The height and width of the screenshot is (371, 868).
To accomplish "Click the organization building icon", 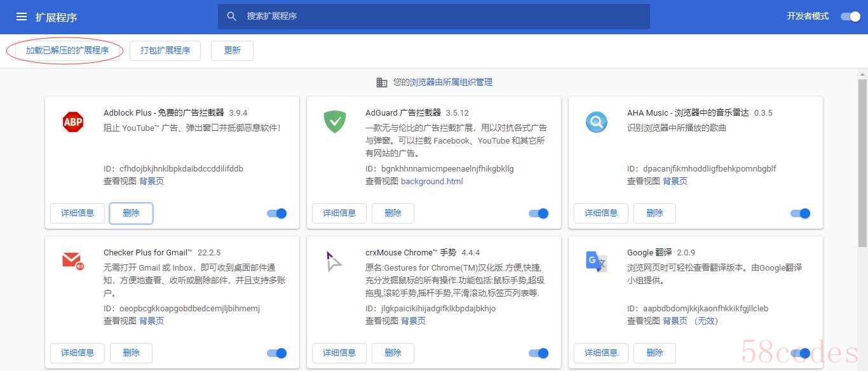I will click(x=382, y=83).
